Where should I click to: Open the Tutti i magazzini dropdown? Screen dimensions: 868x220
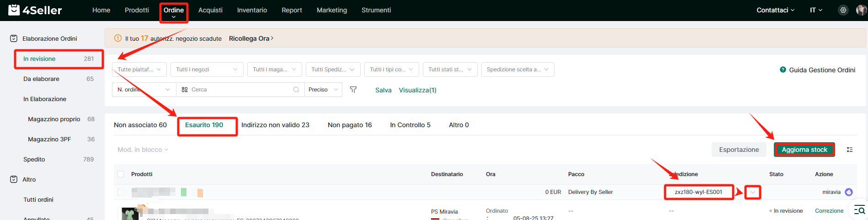click(275, 70)
